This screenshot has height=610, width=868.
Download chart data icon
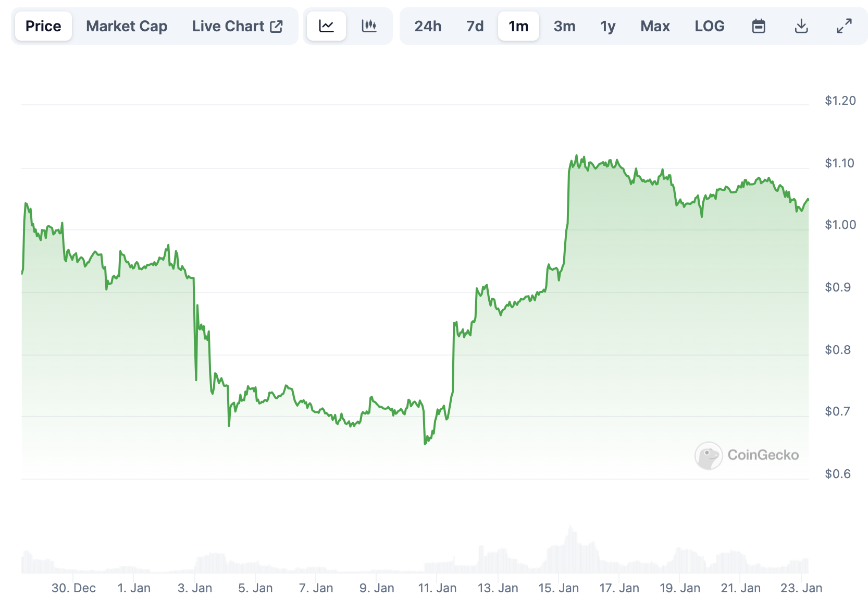(x=801, y=26)
